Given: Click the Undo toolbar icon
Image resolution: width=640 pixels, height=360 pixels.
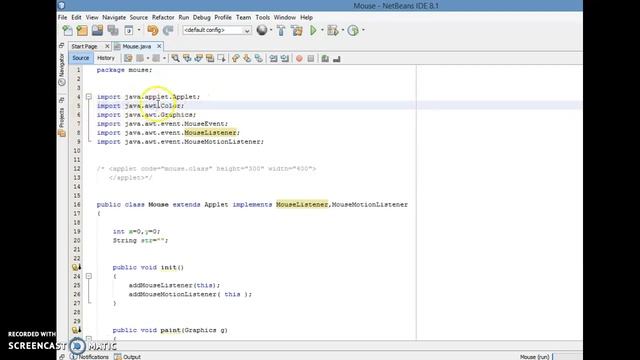Looking at the screenshot, I should pyautogui.click(x=153, y=30).
